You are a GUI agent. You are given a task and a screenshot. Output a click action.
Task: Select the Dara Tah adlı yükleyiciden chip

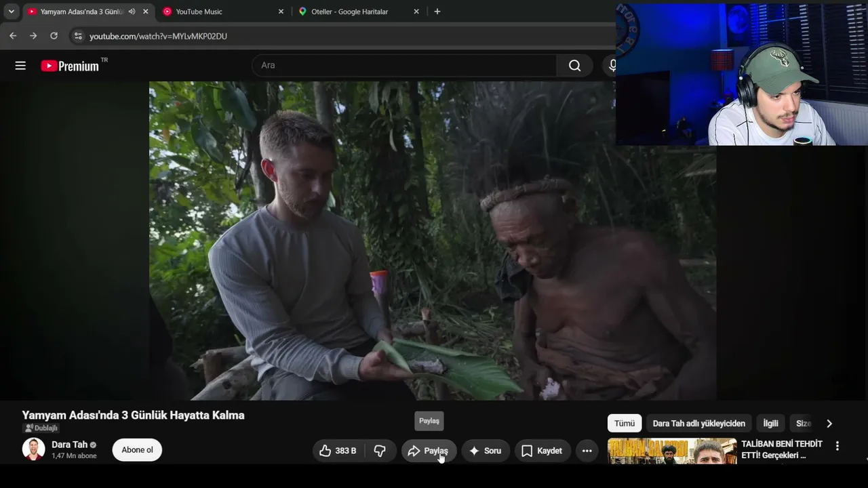point(699,424)
